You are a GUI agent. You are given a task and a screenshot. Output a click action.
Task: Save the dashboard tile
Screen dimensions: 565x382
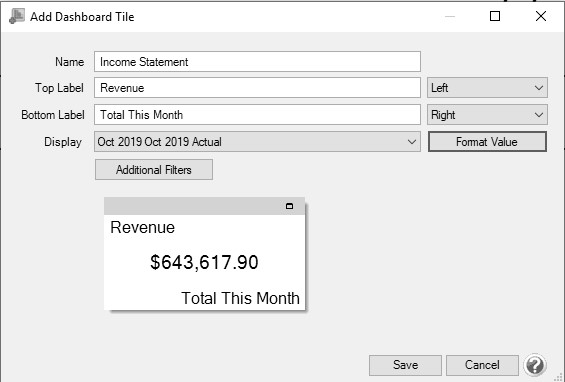[405, 365]
